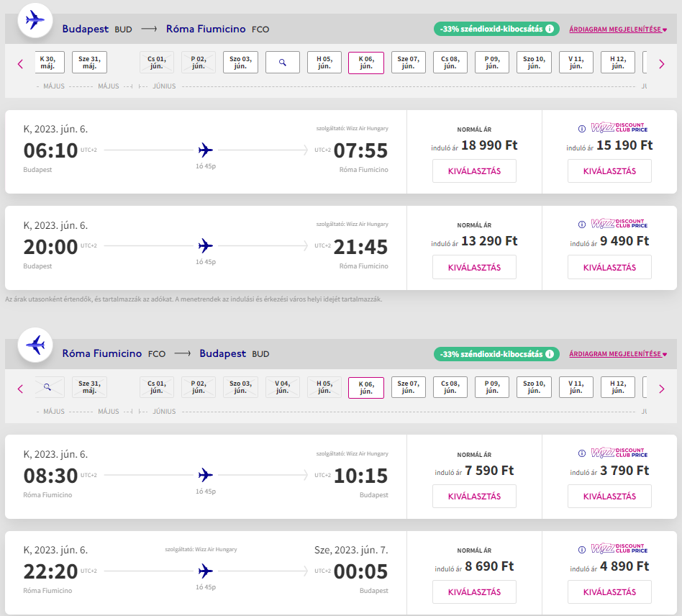Screen dimensions: 682x616
Task: Open Discount Club info for 20:00 flight
Action: click(581, 225)
